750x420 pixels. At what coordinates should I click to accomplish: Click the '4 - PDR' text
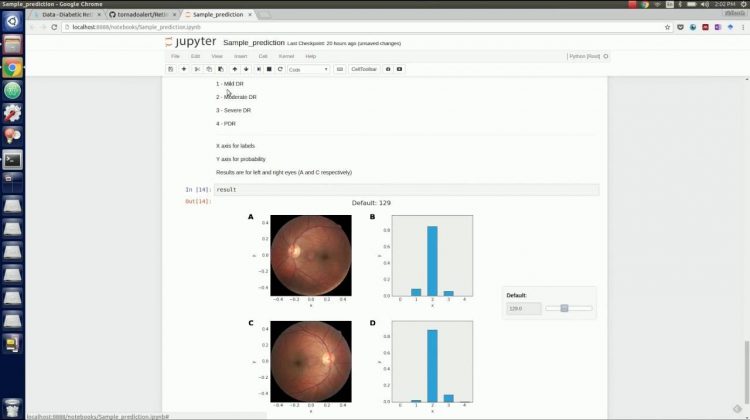point(226,124)
